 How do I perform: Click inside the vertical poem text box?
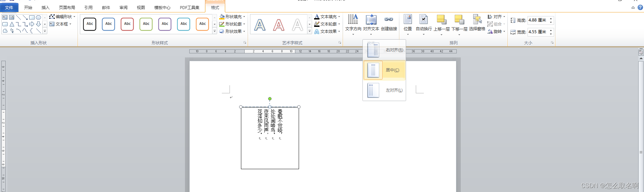point(270,138)
